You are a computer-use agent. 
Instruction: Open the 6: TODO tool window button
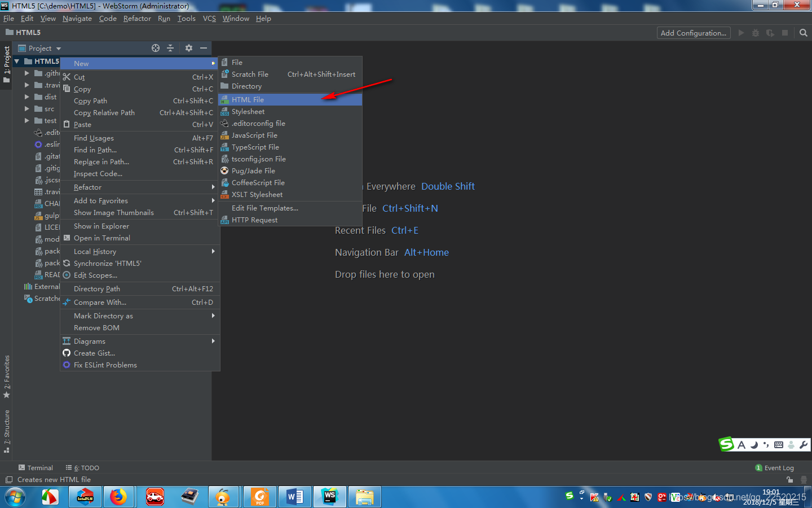point(82,467)
